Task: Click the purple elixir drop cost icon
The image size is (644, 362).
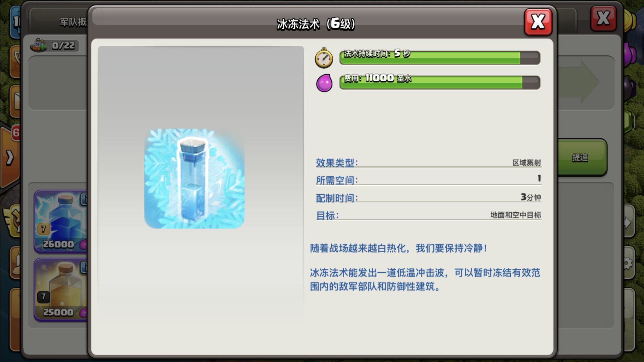Action: [x=324, y=83]
